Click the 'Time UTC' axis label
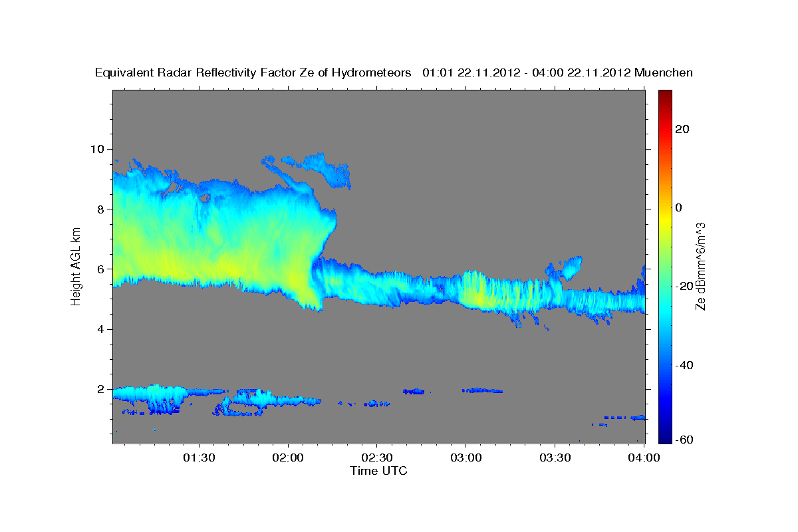The width and height of the screenshot is (798, 532). click(x=378, y=471)
